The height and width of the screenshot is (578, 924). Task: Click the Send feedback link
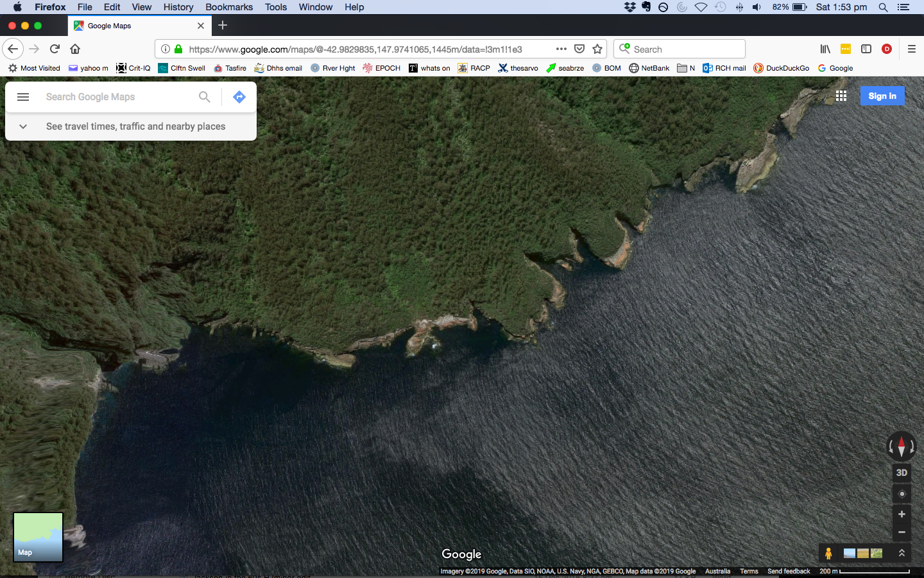tap(789, 571)
